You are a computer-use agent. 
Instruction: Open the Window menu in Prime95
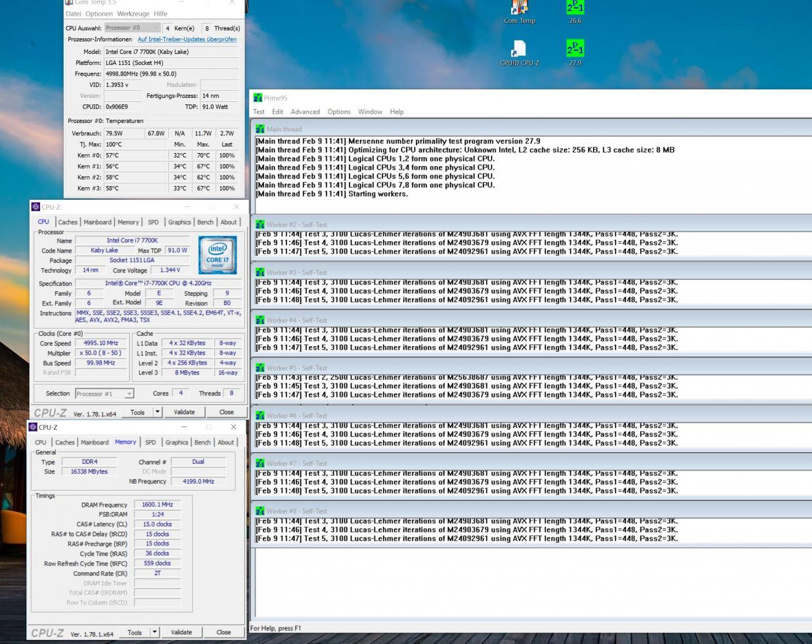tap(370, 112)
